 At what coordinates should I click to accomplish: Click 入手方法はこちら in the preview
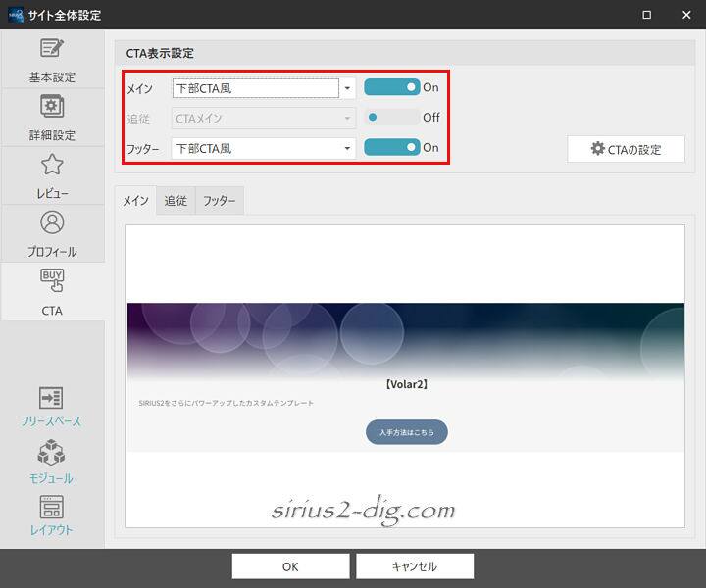[x=407, y=432]
